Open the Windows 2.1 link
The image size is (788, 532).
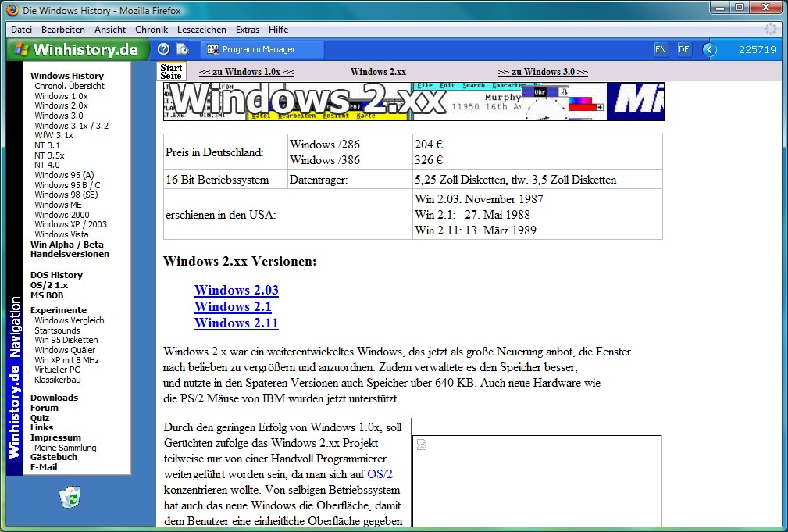point(233,307)
